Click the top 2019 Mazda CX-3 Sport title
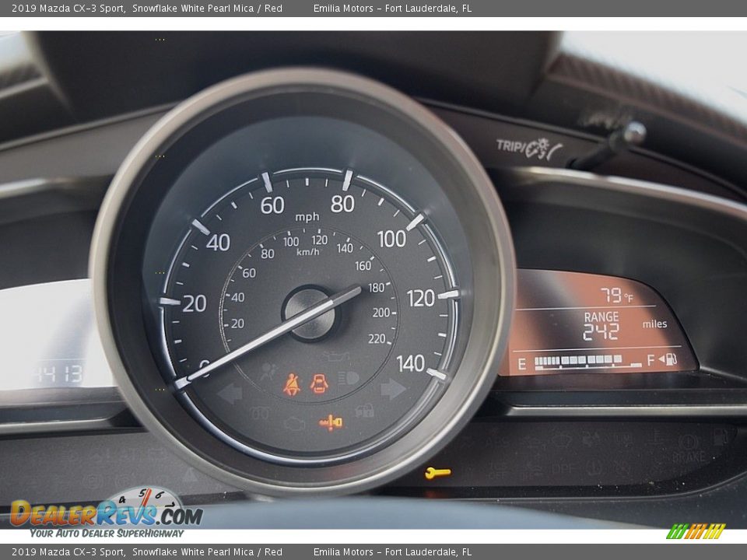 68,8
